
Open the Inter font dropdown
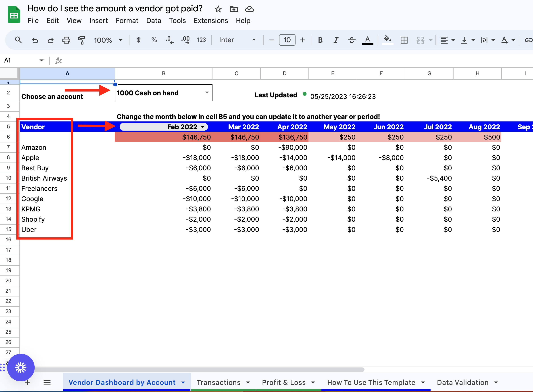coord(237,40)
